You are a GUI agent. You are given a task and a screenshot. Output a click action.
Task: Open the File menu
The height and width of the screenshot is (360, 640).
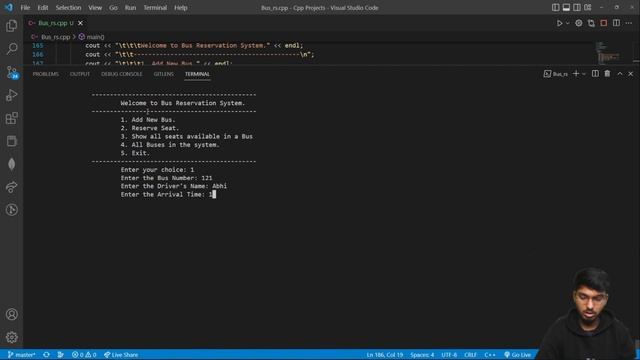[25, 8]
